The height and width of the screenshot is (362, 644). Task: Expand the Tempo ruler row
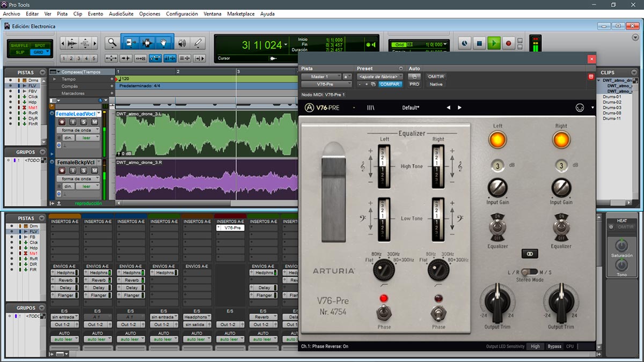(54, 79)
